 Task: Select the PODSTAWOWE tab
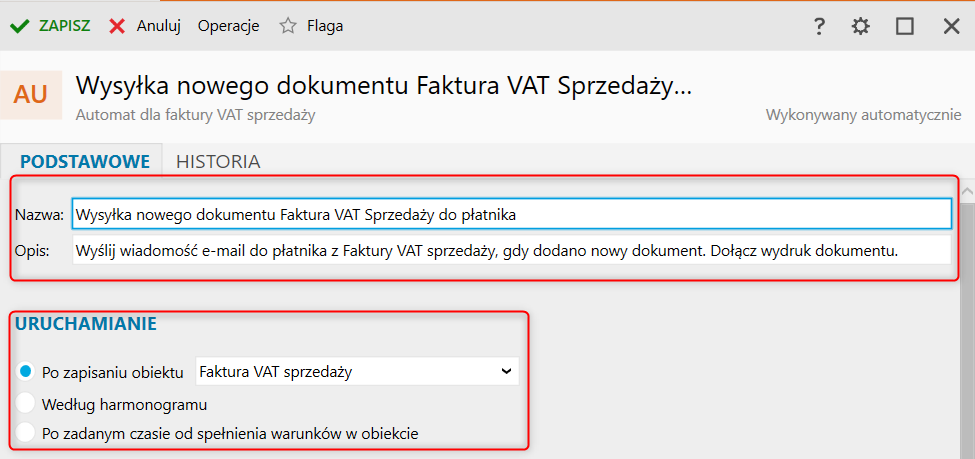tap(85, 161)
